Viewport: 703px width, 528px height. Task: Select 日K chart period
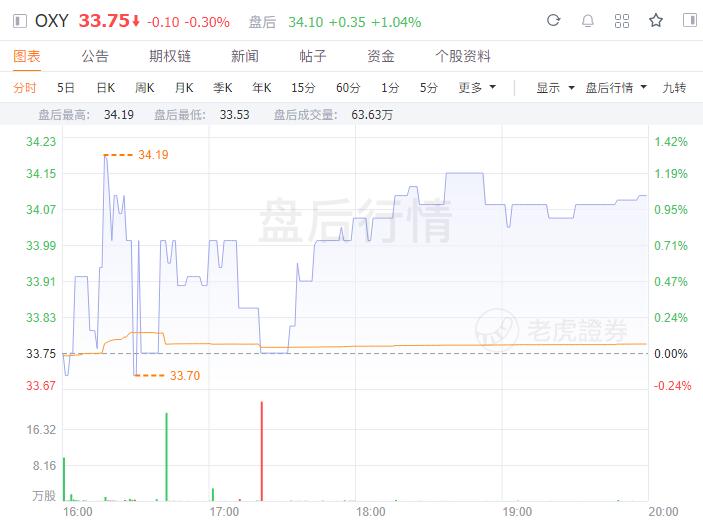pyautogui.click(x=106, y=87)
